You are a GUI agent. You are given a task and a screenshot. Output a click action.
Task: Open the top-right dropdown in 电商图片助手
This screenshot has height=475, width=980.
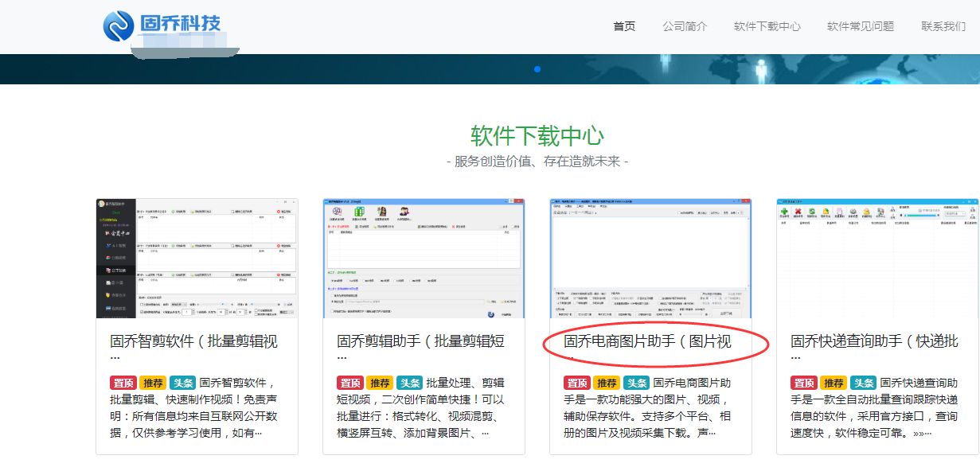739,213
